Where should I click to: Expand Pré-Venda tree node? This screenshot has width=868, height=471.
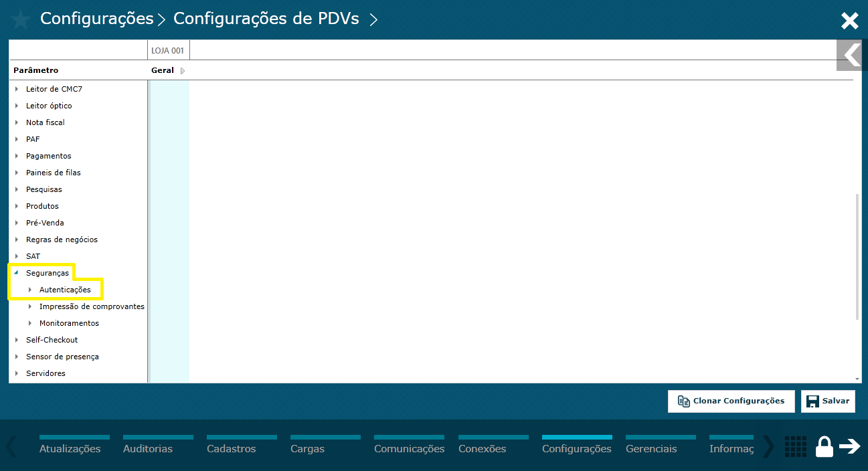point(17,223)
